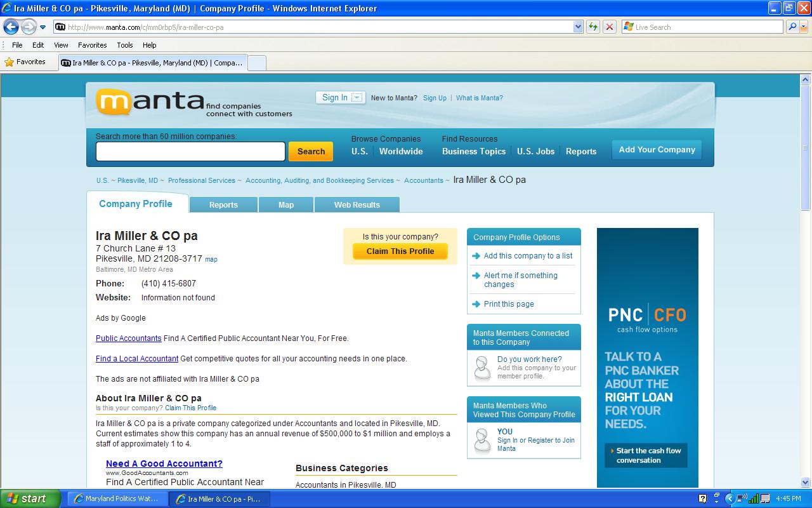Click the Print this page arrow icon

pos(476,304)
